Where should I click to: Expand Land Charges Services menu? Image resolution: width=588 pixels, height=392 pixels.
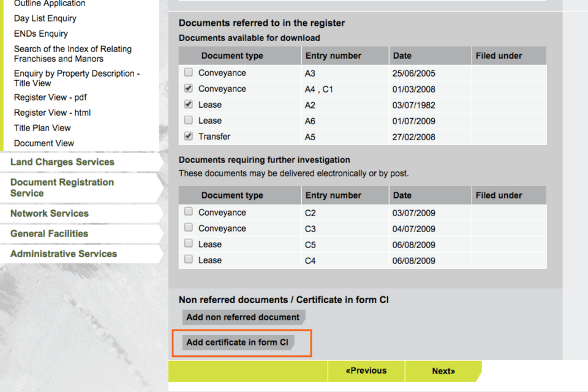pos(62,162)
